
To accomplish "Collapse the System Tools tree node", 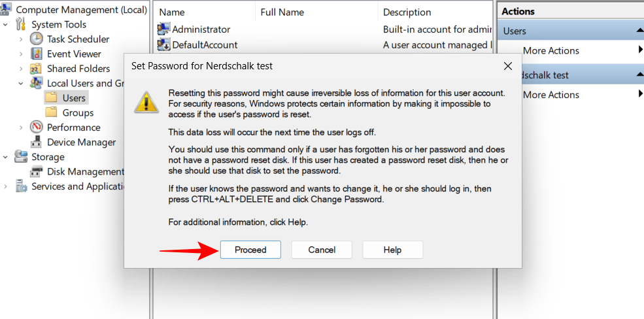I will pyautogui.click(x=6, y=25).
